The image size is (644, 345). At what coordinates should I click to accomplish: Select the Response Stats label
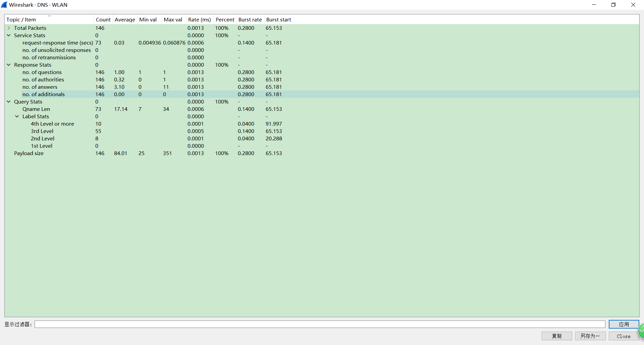33,65
